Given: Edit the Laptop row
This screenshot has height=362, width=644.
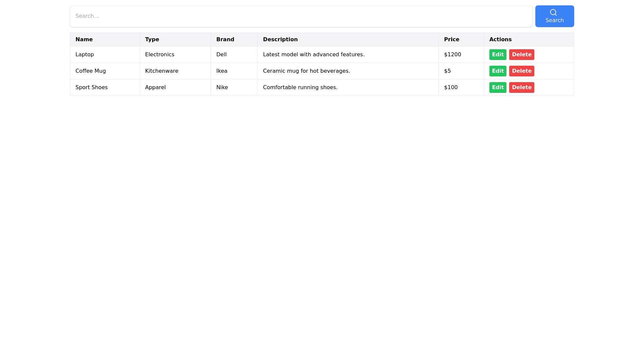Looking at the screenshot, I should click(498, 55).
